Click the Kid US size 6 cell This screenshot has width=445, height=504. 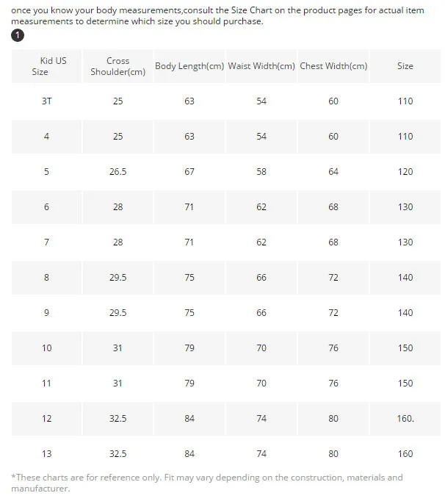pos(46,207)
